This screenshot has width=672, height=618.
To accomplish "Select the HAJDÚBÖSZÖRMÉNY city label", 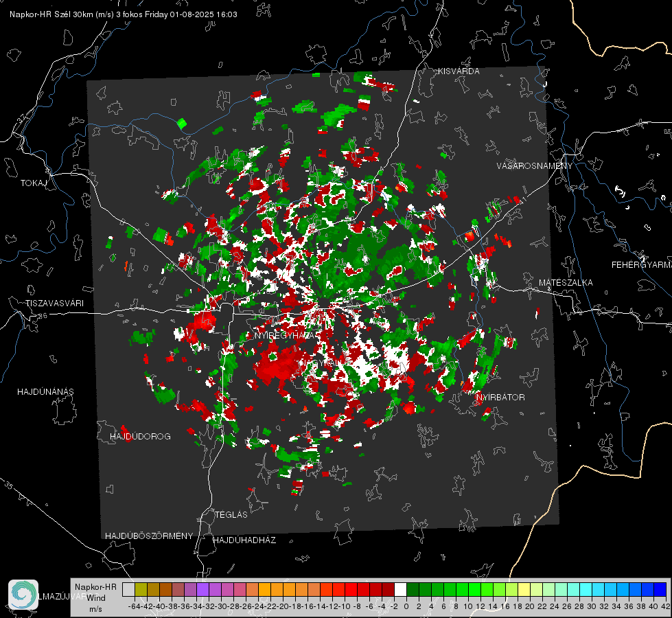I will (149, 536).
